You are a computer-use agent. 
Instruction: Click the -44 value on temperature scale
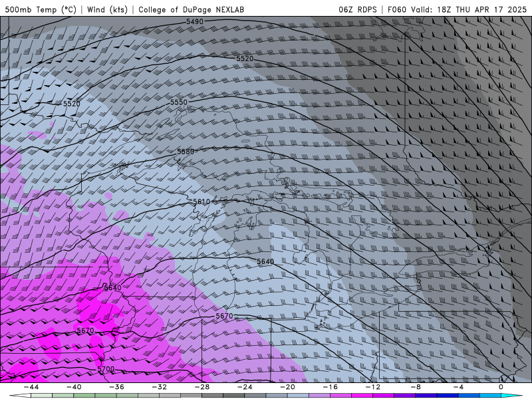point(31,387)
